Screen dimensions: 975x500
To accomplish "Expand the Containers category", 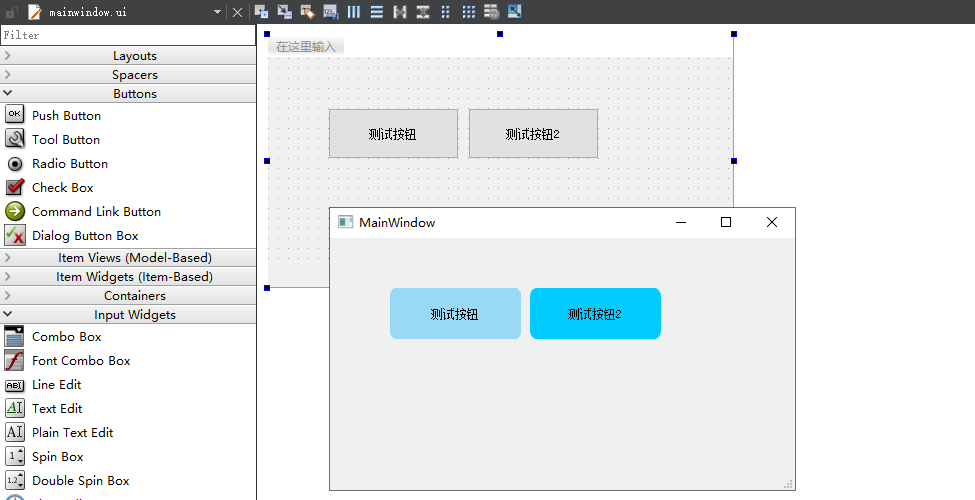I will (128, 295).
